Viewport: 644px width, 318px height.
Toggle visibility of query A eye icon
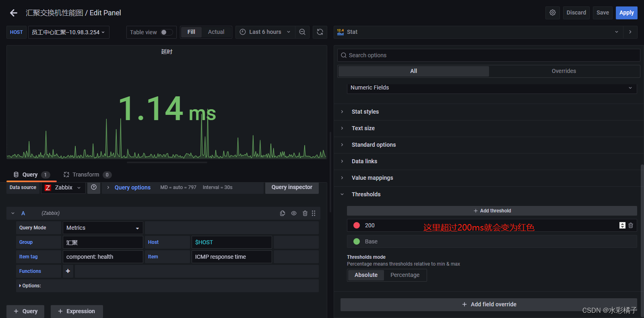[x=294, y=213]
